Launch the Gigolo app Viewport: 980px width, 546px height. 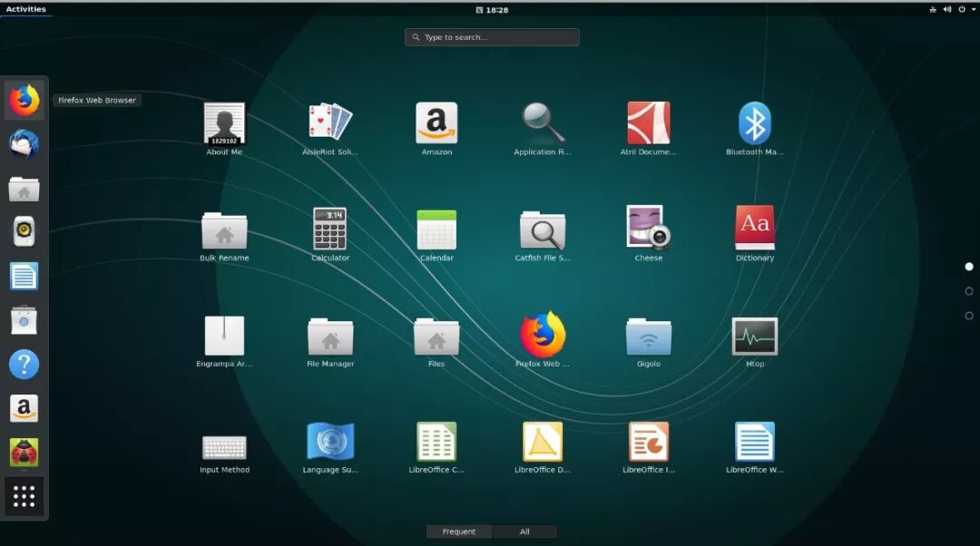click(x=648, y=337)
